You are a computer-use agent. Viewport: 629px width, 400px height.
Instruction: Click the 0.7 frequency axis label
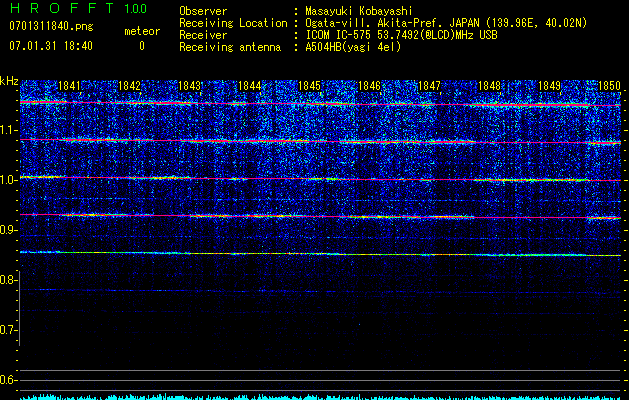9,330
